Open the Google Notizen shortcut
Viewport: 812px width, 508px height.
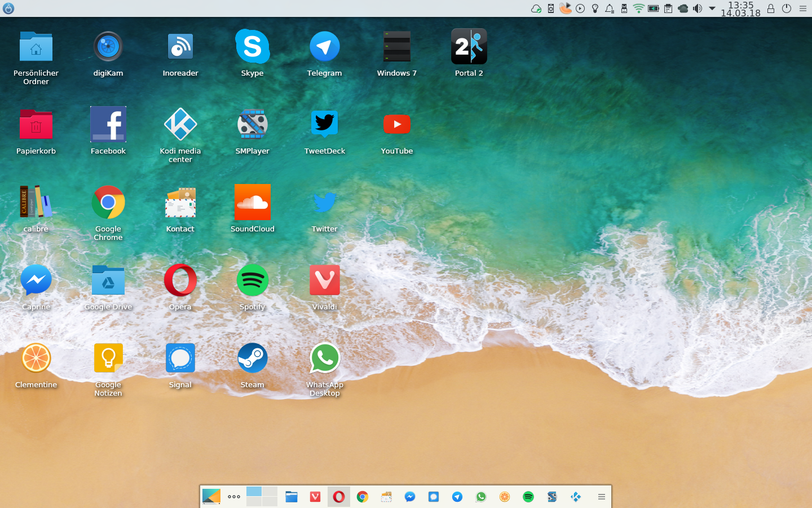pyautogui.click(x=108, y=358)
